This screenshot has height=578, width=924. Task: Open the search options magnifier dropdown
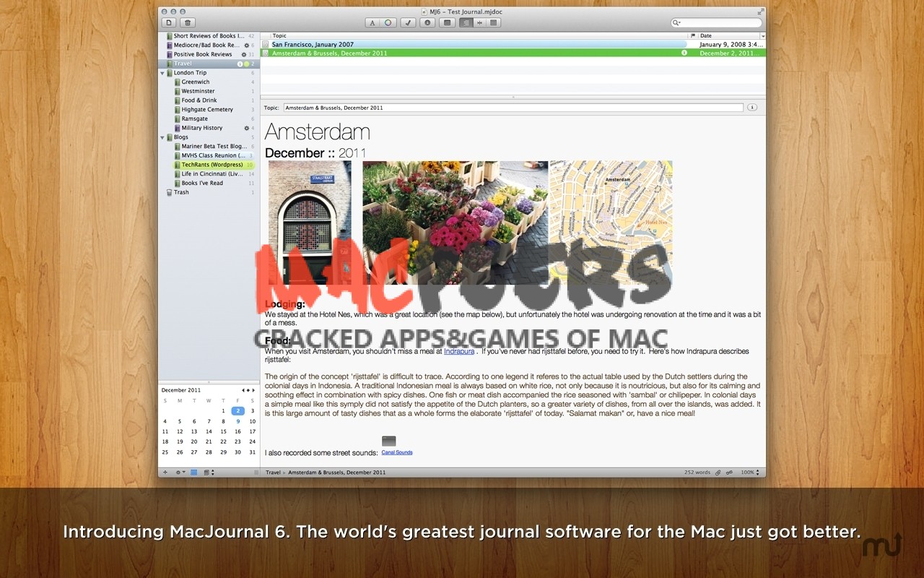coord(676,23)
